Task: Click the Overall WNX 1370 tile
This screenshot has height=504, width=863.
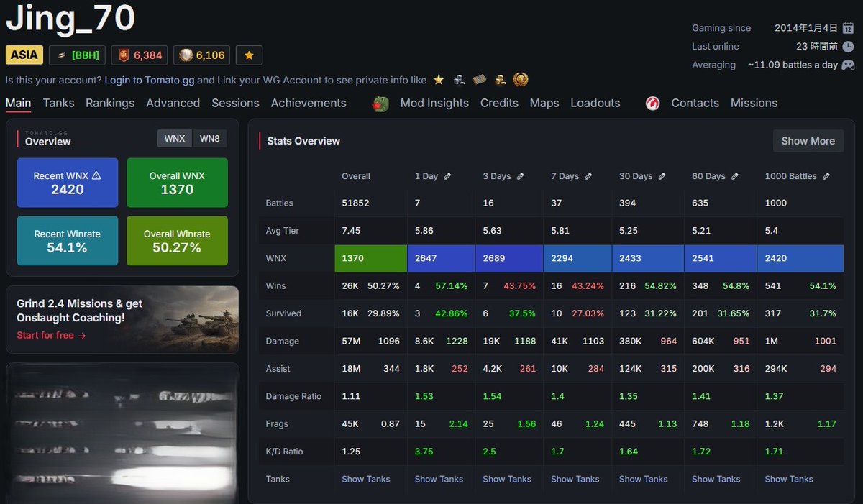Action: (x=177, y=183)
